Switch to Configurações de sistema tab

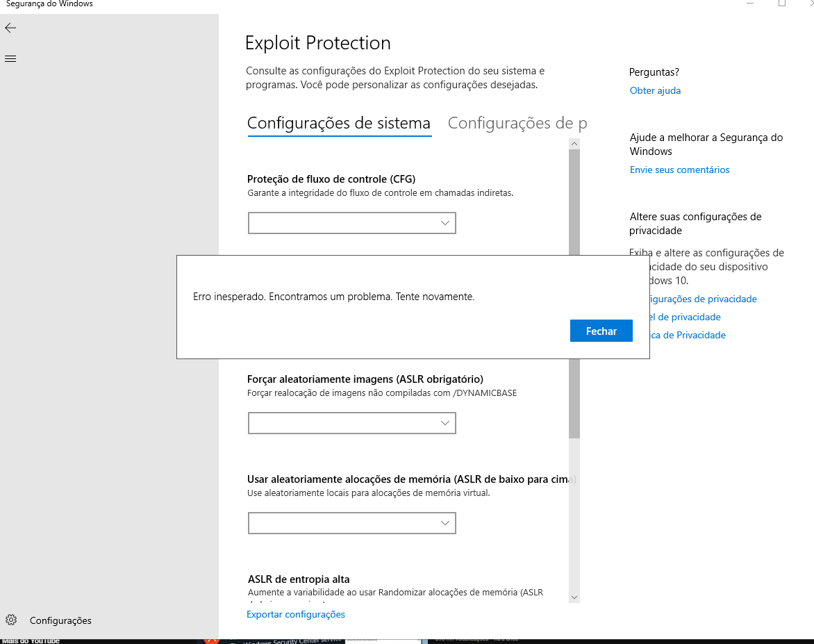(x=339, y=124)
